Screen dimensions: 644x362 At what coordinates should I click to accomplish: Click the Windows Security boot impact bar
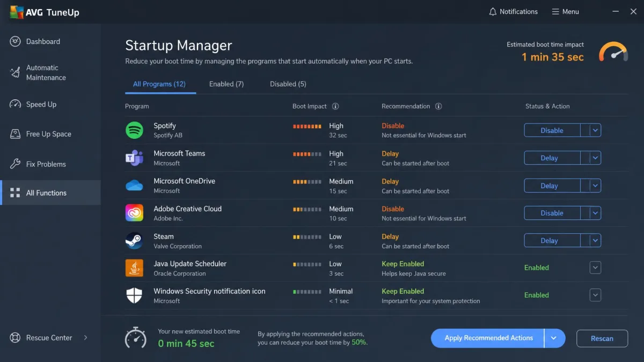coord(307,292)
